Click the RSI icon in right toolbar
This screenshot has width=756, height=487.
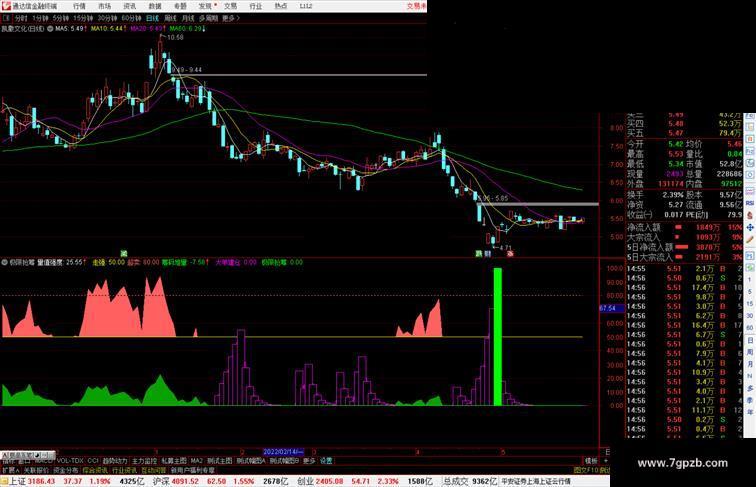(x=750, y=203)
